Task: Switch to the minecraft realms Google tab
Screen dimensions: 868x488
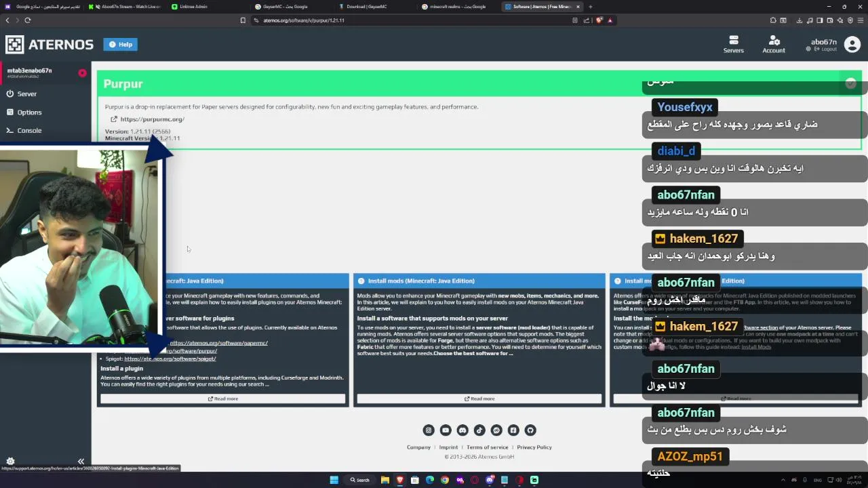Action: pos(456,7)
